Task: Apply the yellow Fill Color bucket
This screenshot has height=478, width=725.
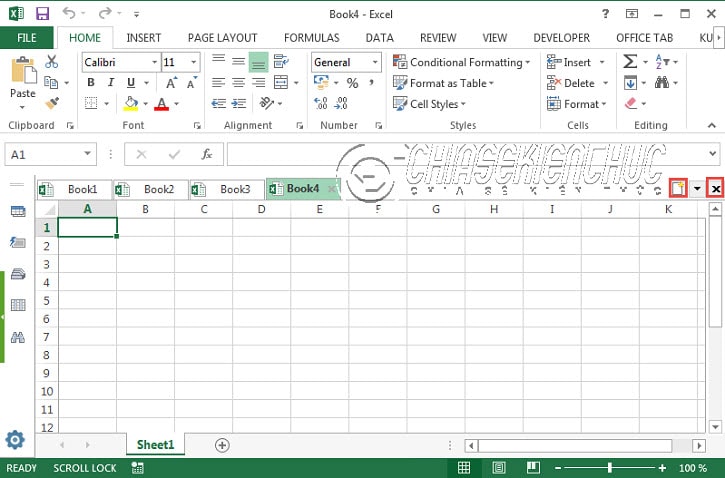Action: click(x=131, y=104)
